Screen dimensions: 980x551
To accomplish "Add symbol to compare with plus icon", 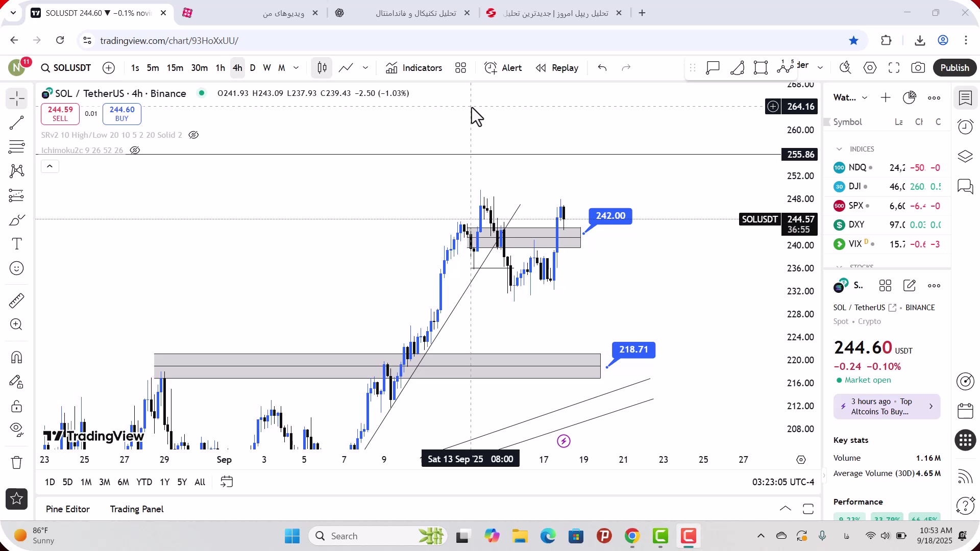I will point(109,68).
